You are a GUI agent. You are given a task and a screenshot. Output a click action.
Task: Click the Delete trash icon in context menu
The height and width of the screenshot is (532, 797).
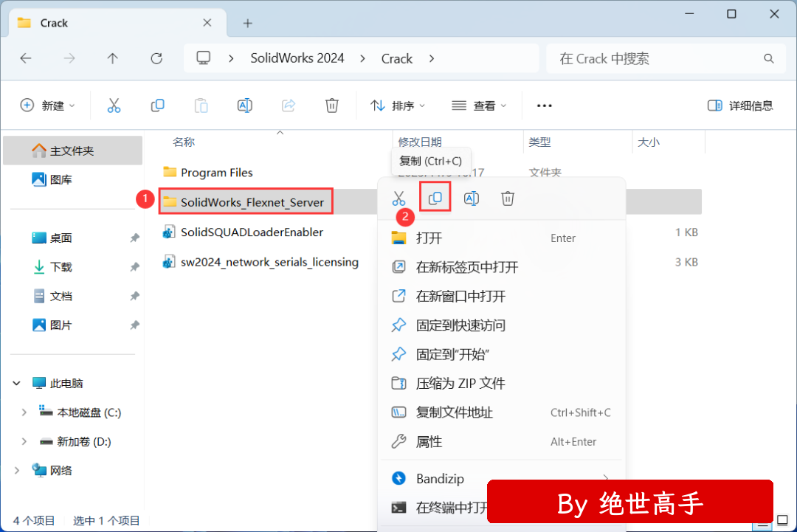pos(508,198)
